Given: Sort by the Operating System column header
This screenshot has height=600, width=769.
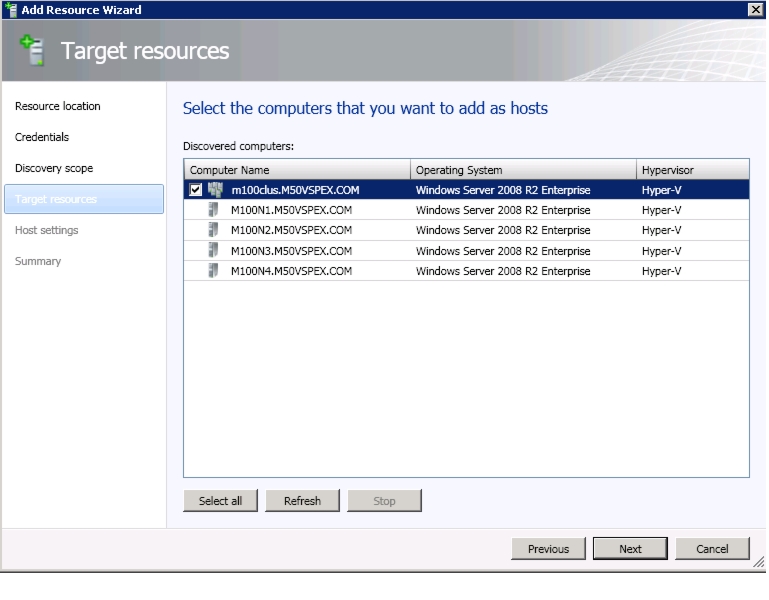Looking at the screenshot, I should coord(523,170).
